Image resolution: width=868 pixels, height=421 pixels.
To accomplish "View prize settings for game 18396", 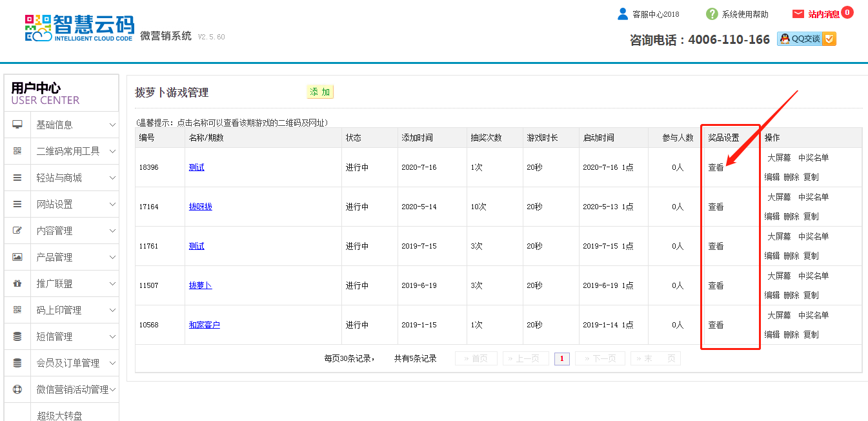I will 716,167.
